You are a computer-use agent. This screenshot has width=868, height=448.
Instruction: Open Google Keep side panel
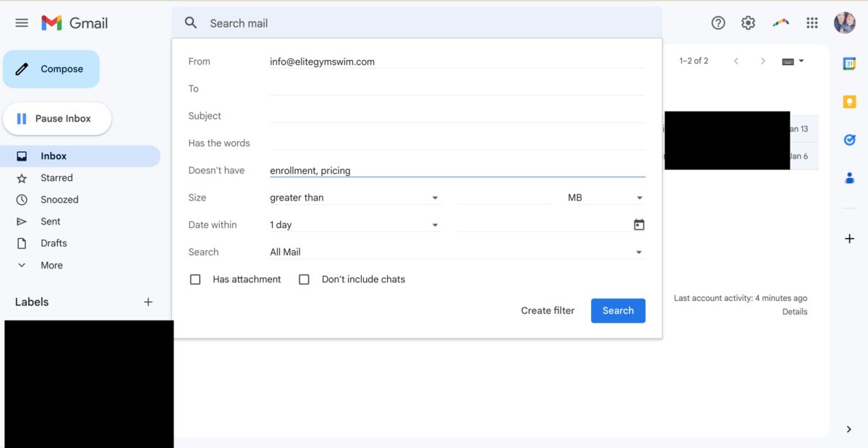click(850, 102)
